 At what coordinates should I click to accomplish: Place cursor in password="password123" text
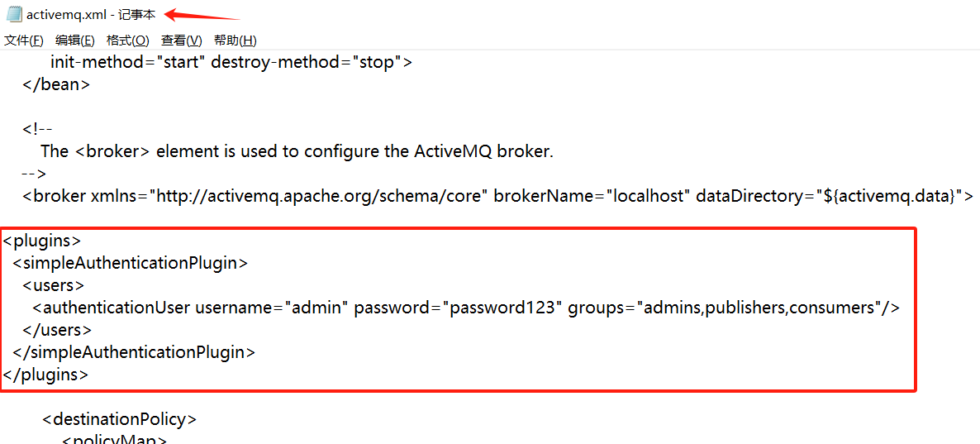click(457, 308)
